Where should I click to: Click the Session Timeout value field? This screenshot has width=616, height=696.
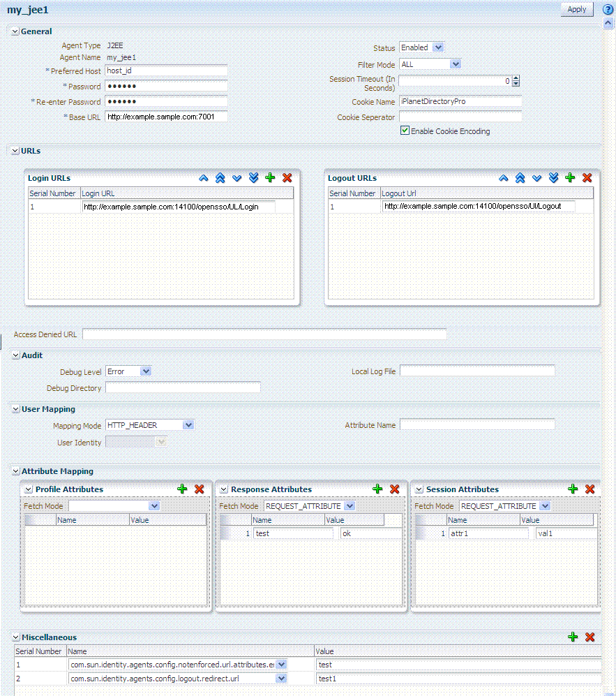(456, 81)
